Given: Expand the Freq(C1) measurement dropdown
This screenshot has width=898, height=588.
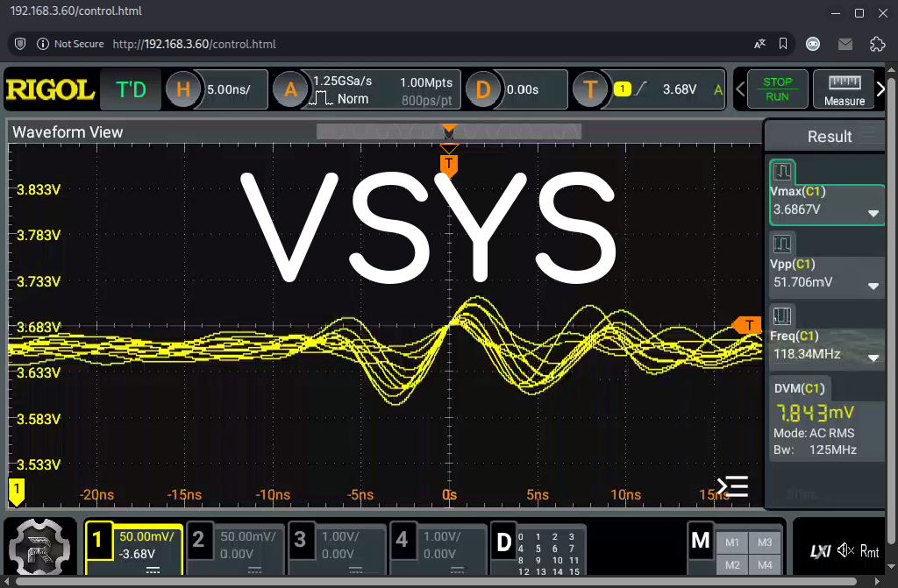Looking at the screenshot, I should 873,358.
